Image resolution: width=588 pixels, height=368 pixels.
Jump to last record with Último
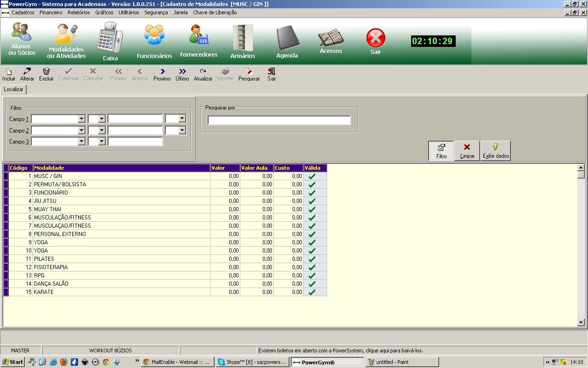point(182,75)
